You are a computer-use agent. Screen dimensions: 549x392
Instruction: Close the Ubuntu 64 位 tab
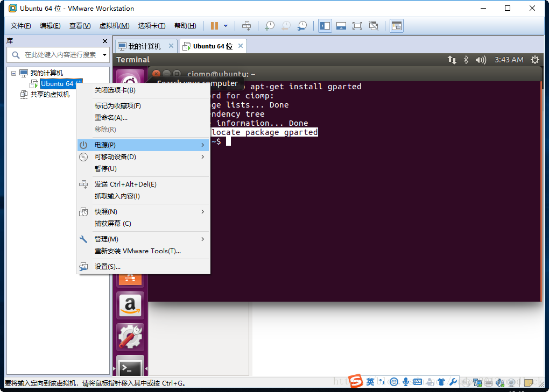241,46
